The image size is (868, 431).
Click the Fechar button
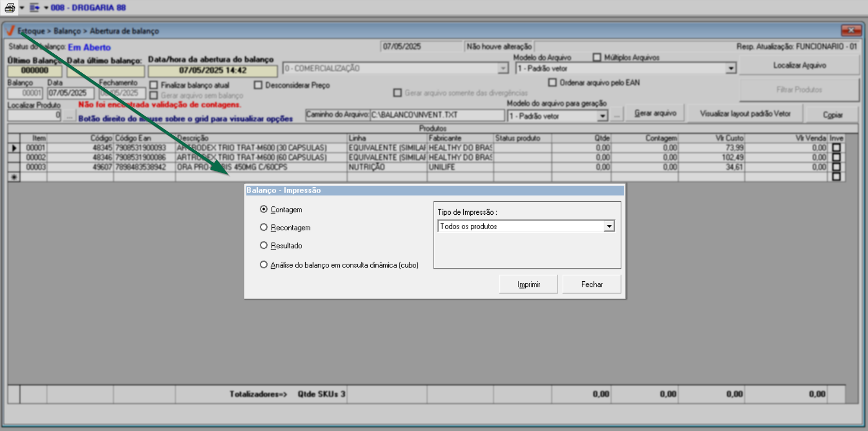[x=592, y=284]
